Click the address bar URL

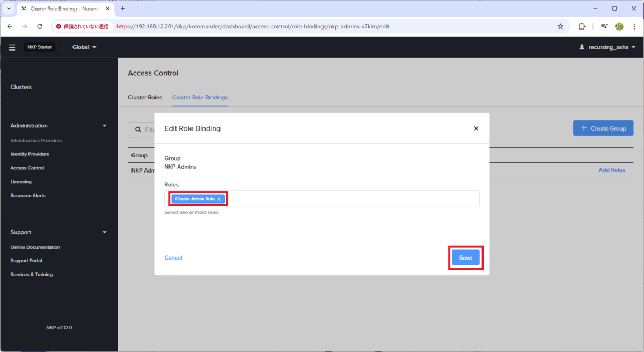pyautogui.click(x=253, y=26)
